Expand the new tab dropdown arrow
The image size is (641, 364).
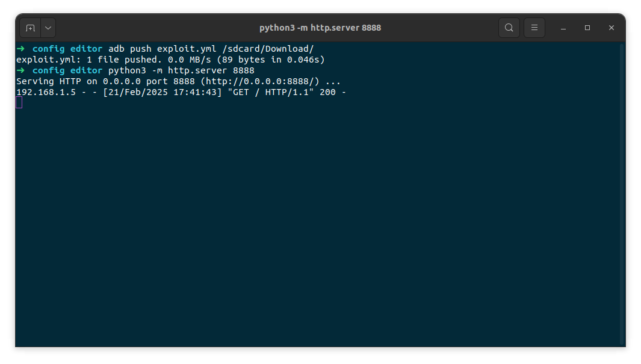coord(48,28)
